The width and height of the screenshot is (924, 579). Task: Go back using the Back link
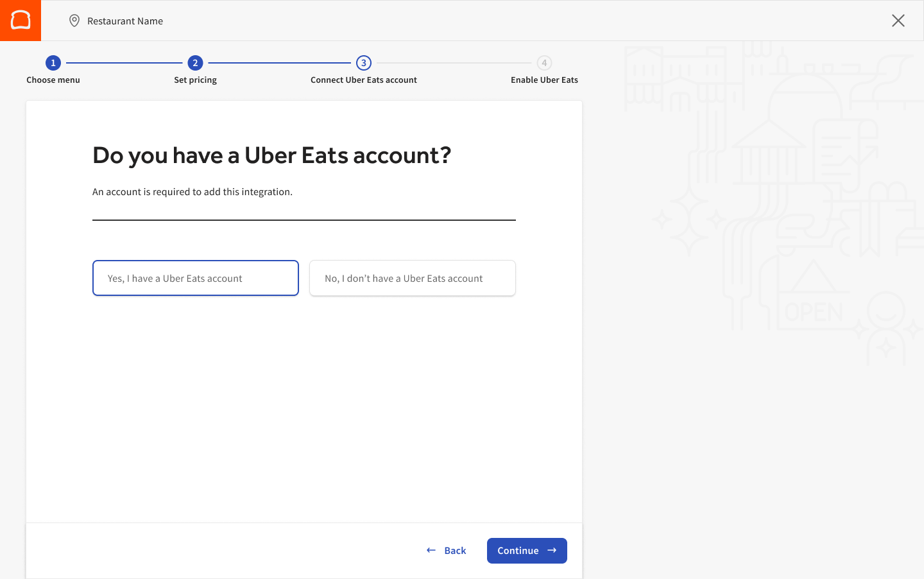click(455, 550)
